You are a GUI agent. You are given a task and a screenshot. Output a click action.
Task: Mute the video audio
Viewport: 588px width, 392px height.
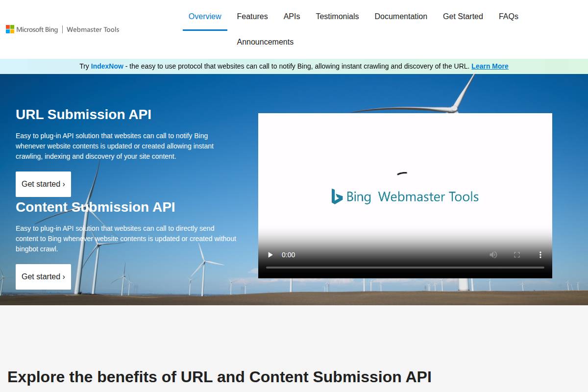(493, 255)
